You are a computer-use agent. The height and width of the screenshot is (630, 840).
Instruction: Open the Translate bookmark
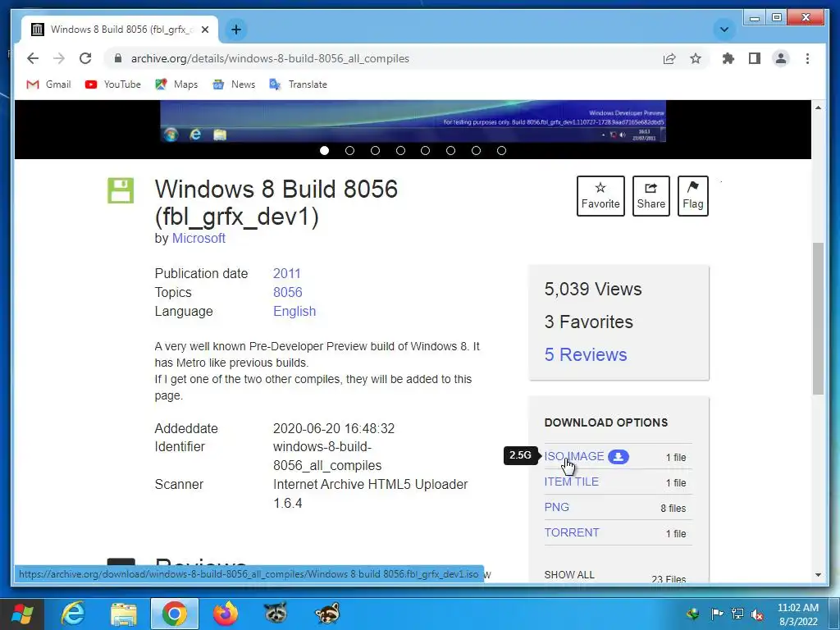tap(299, 84)
